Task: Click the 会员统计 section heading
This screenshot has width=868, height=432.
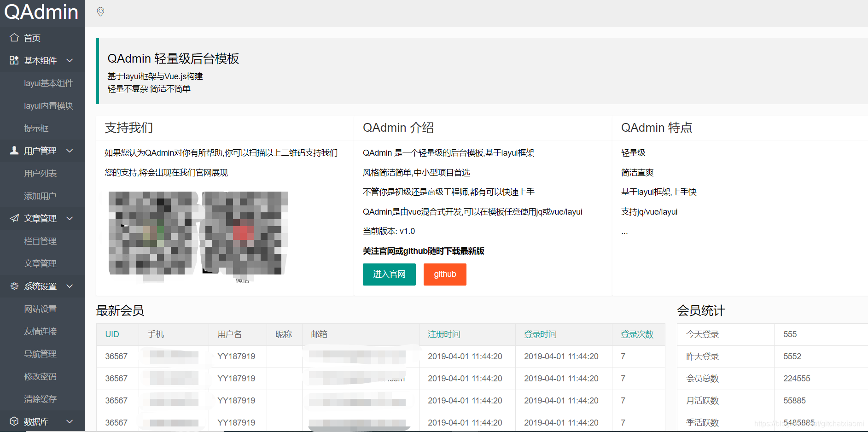Action: click(701, 310)
